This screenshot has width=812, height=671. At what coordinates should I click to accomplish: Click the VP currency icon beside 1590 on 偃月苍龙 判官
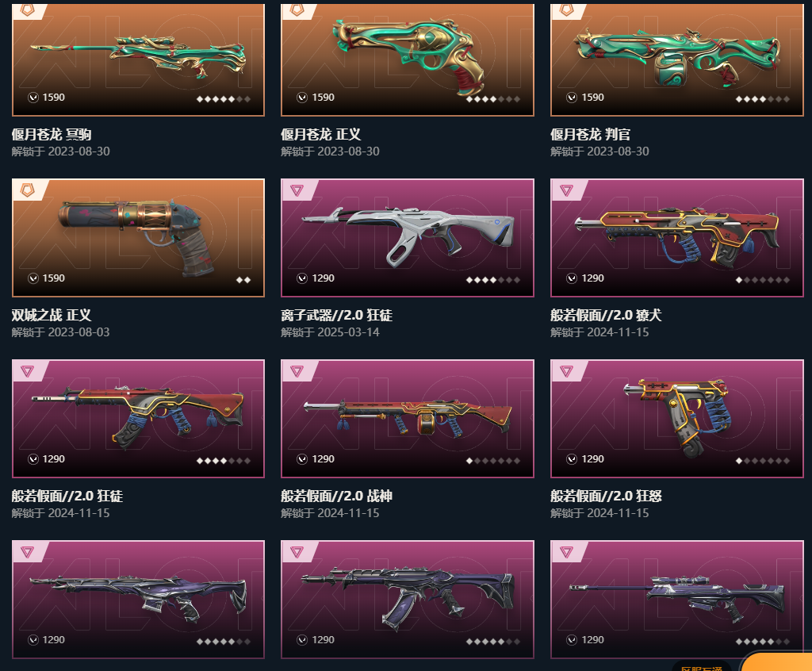(572, 98)
